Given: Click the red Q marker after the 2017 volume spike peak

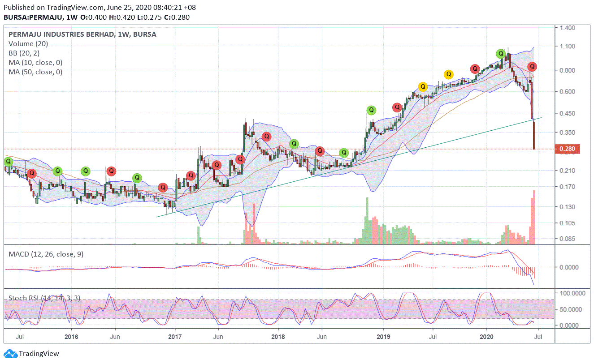Looking at the screenshot, I should (266, 136).
